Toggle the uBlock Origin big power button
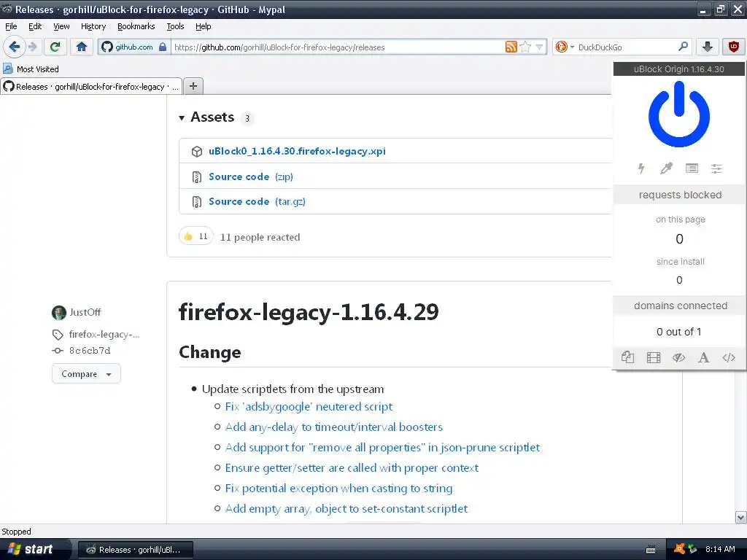The height and width of the screenshot is (560, 747). click(679, 114)
